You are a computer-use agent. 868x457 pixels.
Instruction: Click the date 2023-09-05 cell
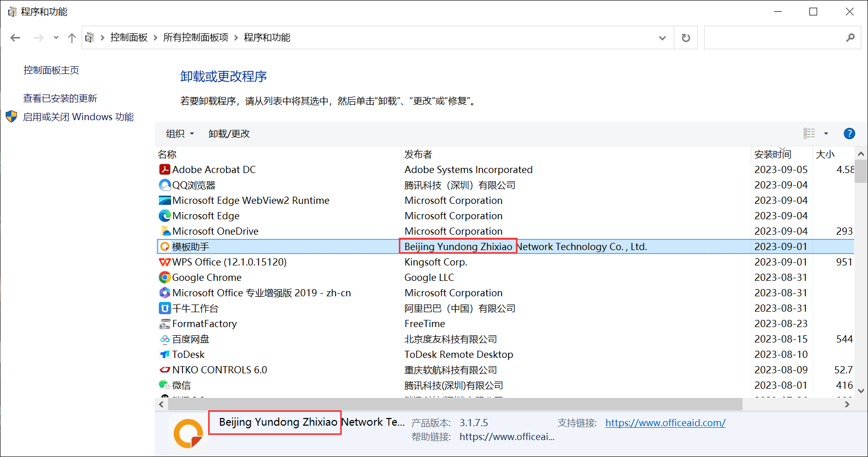click(781, 169)
